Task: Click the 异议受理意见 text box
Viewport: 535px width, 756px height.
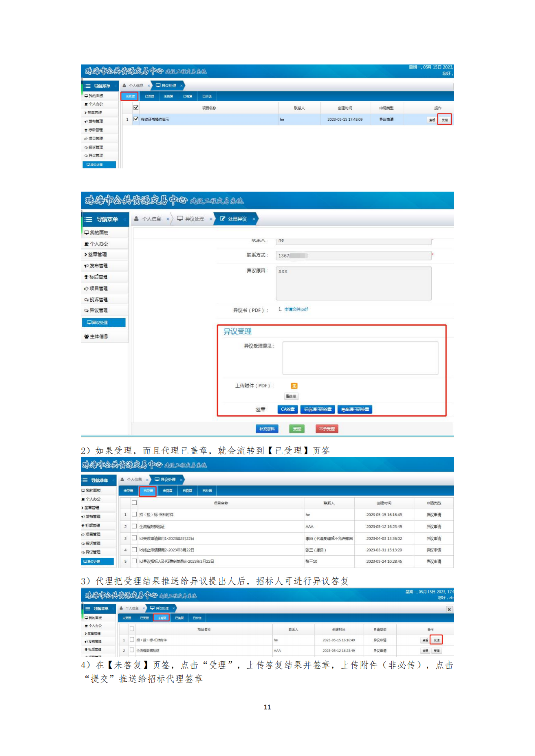Action: coord(360,357)
